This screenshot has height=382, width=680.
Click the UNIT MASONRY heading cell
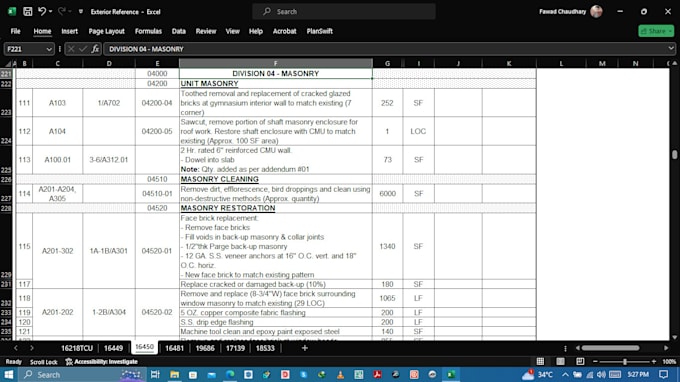[x=275, y=84]
